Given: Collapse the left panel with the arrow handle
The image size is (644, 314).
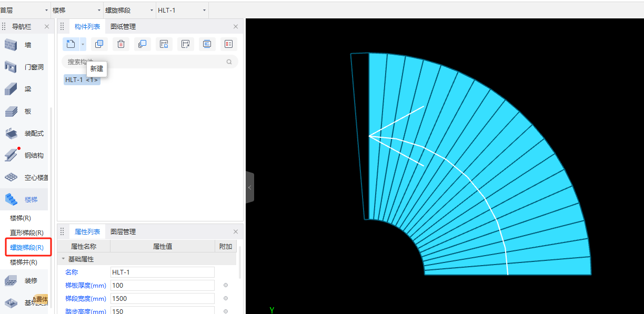Looking at the screenshot, I should point(250,187).
